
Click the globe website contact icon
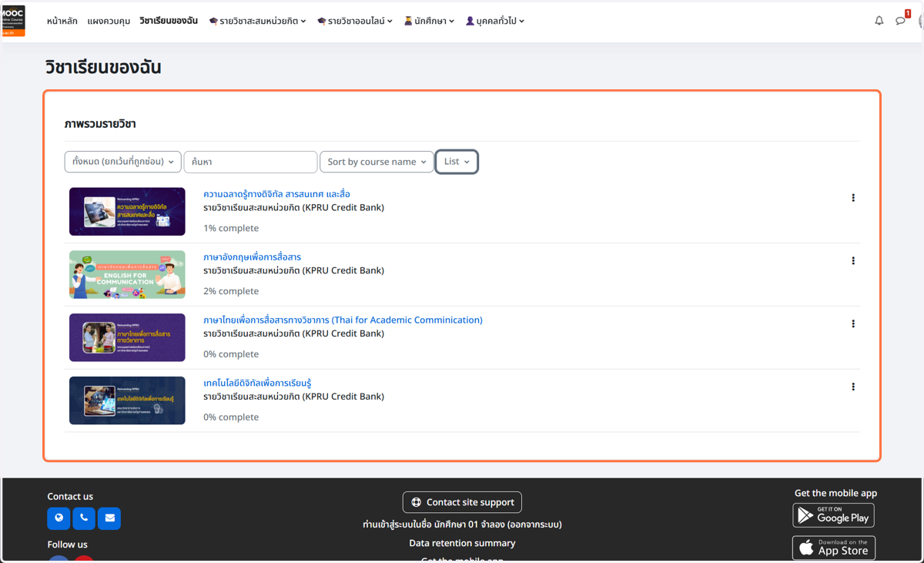click(x=59, y=518)
